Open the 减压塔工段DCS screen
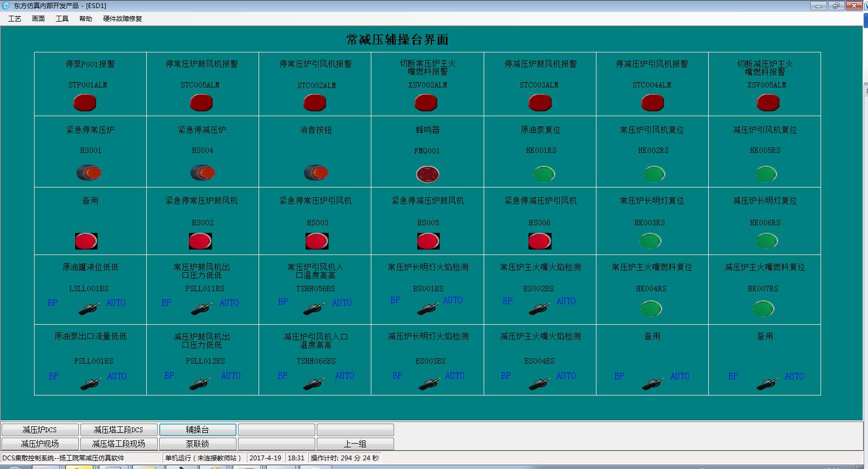 tap(119, 430)
